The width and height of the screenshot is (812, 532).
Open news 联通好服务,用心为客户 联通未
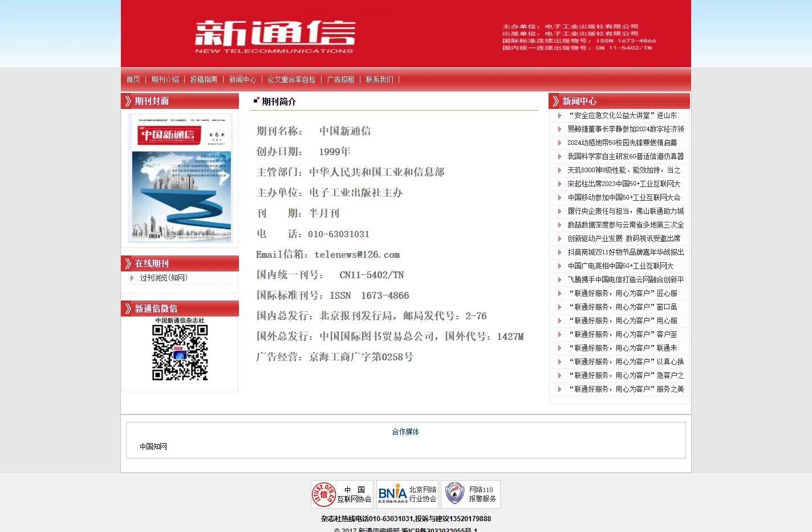point(622,348)
